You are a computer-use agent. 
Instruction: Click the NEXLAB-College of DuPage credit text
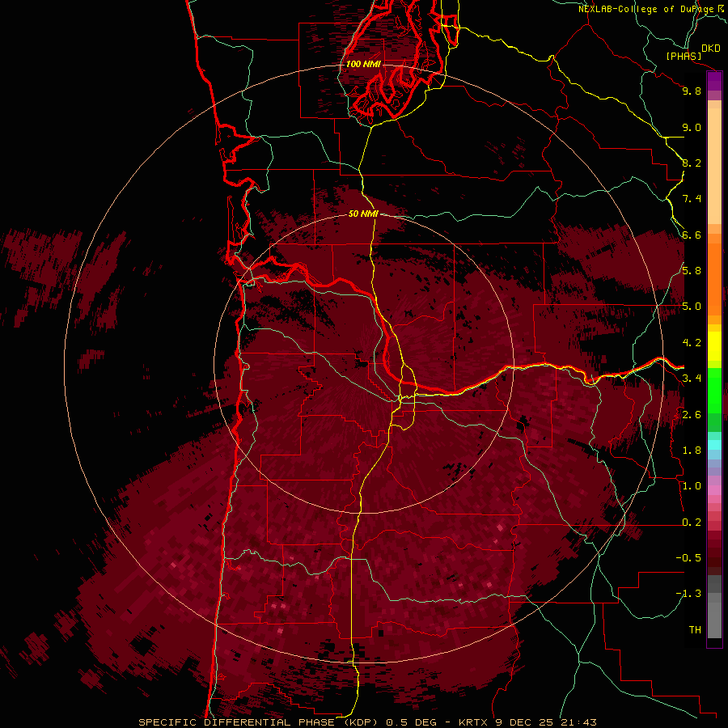tap(647, 9)
